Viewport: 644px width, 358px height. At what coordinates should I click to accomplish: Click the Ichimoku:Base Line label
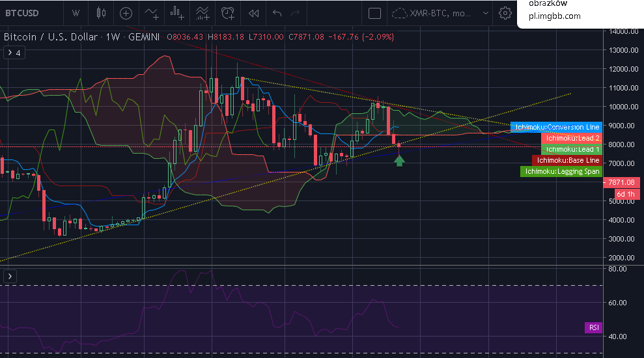click(x=567, y=161)
